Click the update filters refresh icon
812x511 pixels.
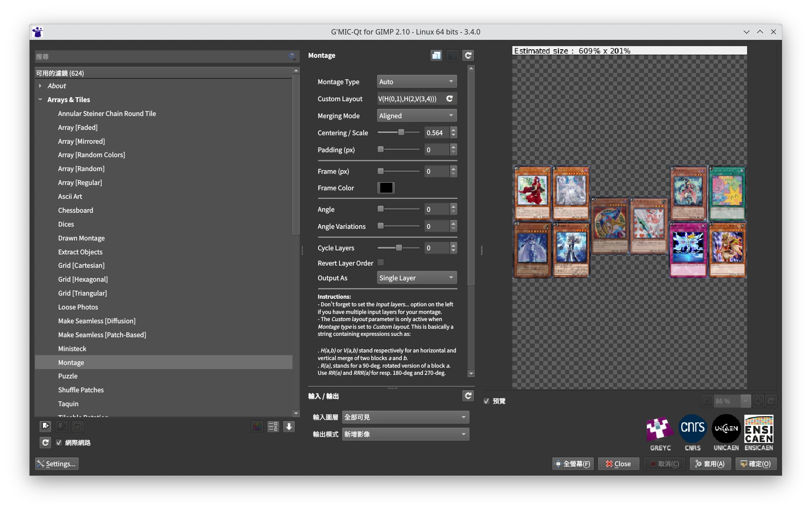(45, 442)
